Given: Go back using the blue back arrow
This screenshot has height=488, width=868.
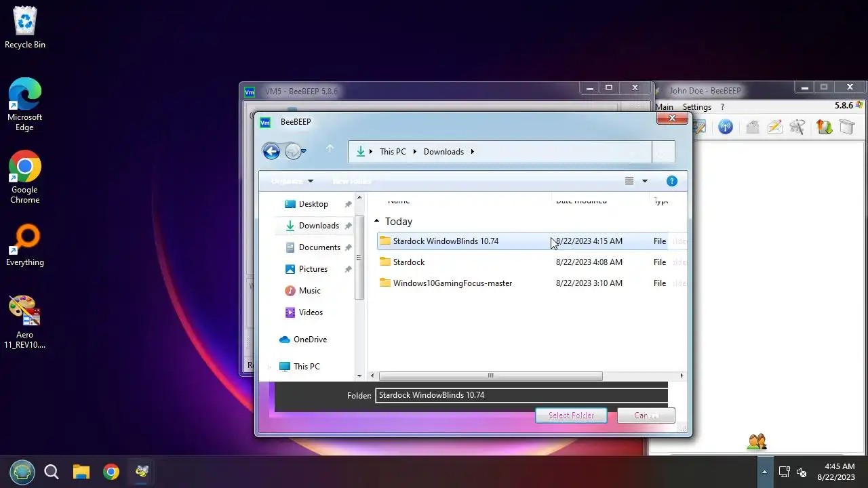Looking at the screenshot, I should pos(271,152).
